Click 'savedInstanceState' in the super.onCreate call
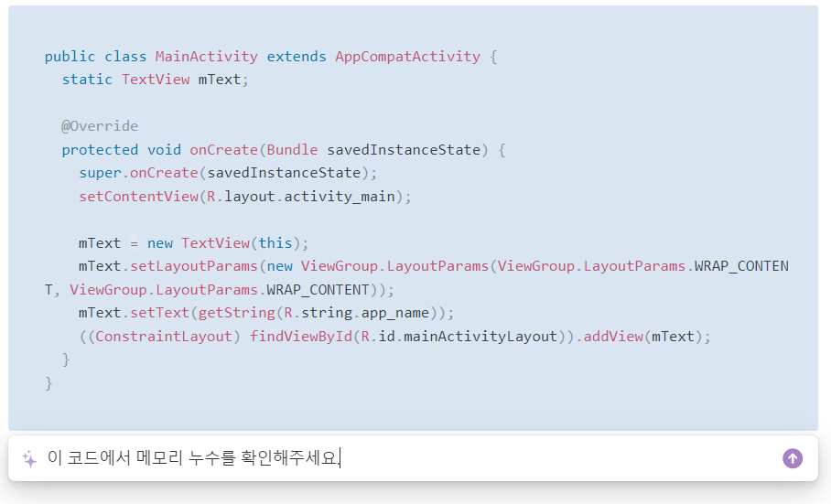The width and height of the screenshot is (831, 504). coord(284,173)
